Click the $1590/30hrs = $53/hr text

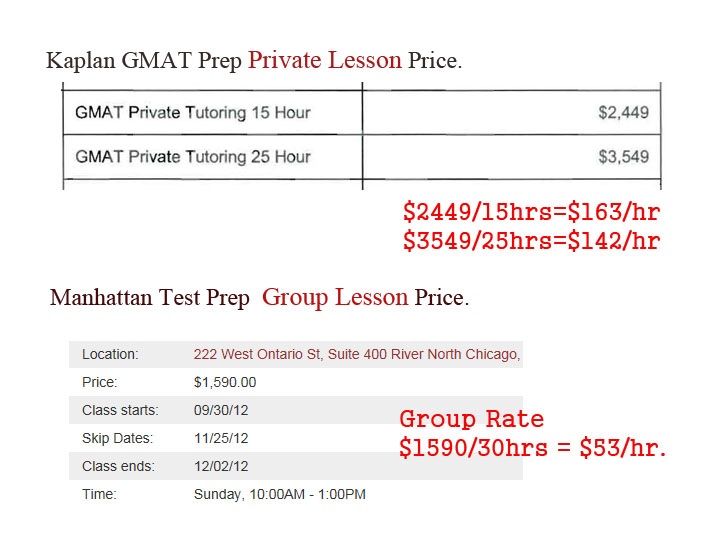532,448
